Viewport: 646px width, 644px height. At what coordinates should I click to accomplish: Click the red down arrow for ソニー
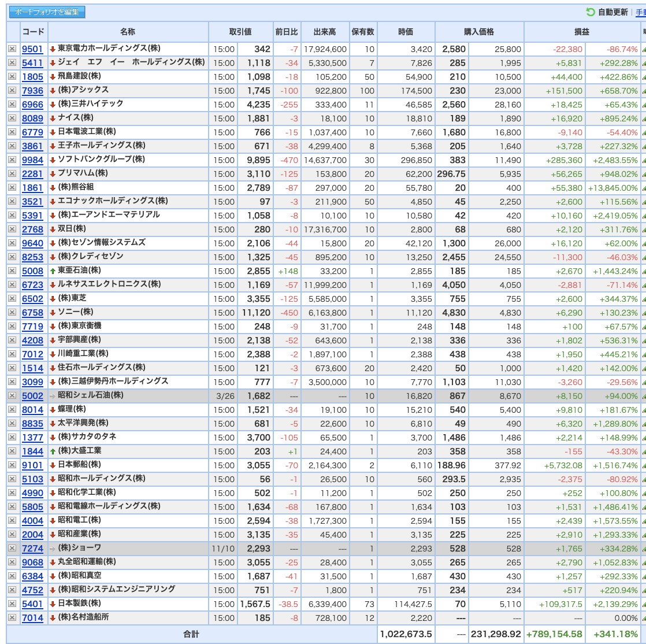tap(53, 313)
